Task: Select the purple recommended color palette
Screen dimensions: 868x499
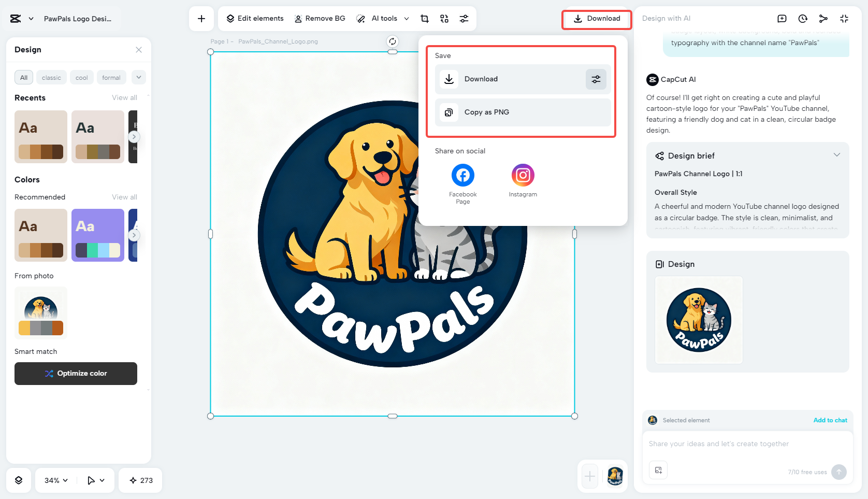Action: click(x=97, y=235)
